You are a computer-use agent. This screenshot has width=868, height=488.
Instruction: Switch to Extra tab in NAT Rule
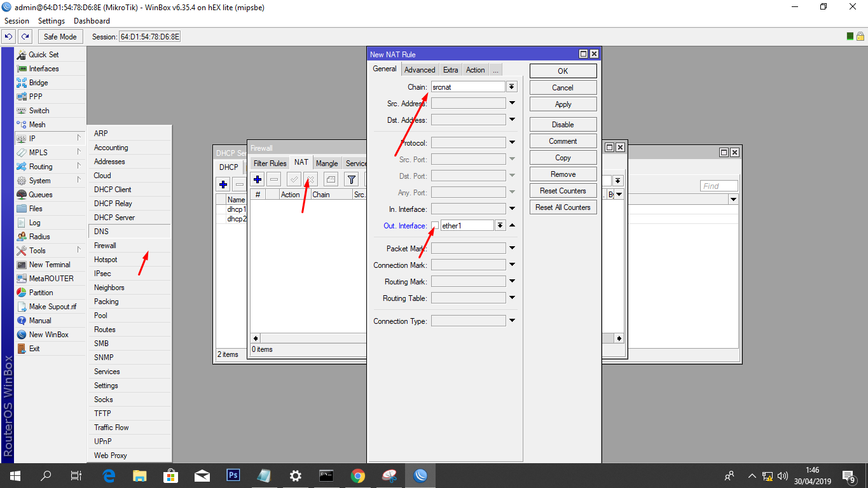click(x=451, y=70)
